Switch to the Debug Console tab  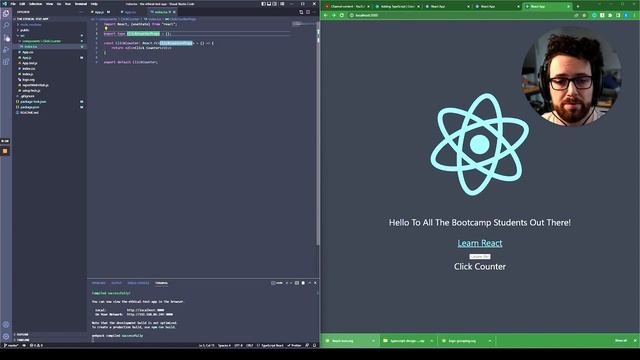pyautogui.click(x=138, y=283)
